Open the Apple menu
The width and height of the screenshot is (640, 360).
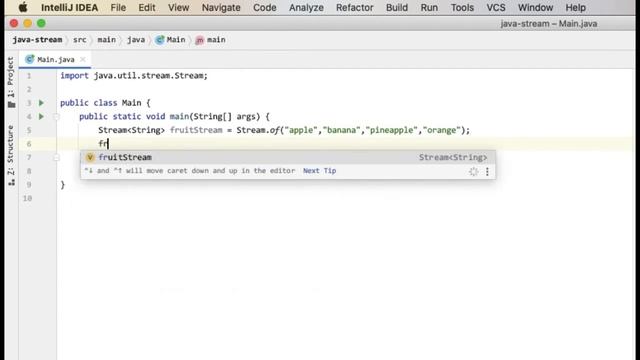(x=23, y=7)
